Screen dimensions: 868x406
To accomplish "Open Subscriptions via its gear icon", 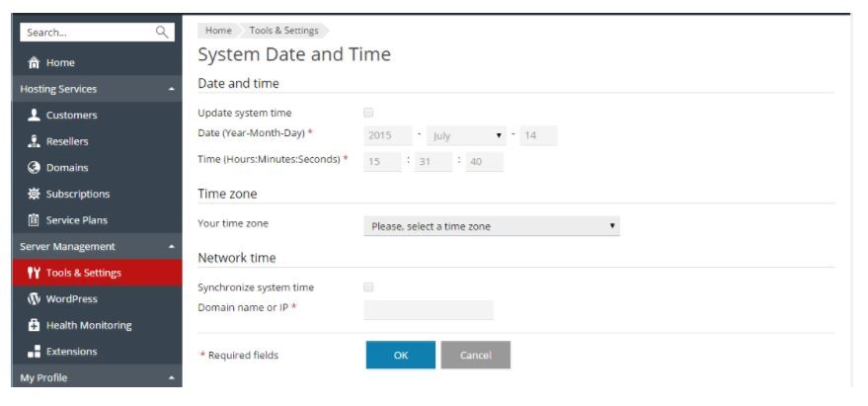I will pos(34,194).
